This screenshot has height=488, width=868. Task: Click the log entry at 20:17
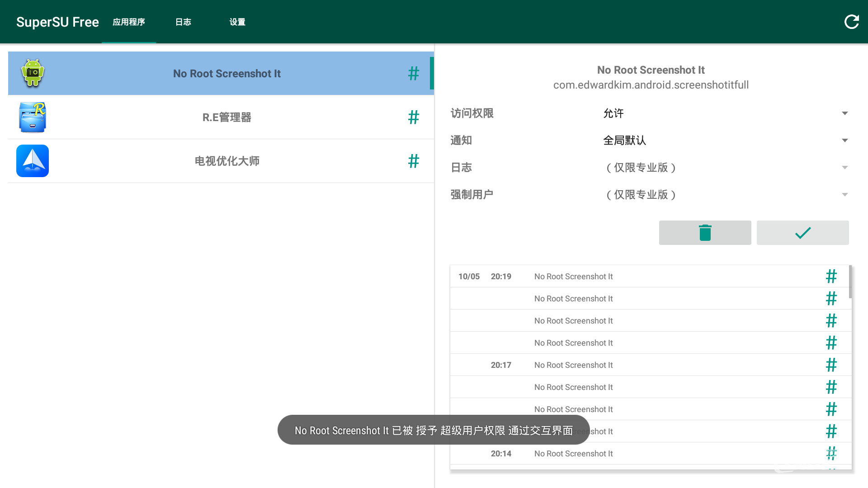[650, 365]
